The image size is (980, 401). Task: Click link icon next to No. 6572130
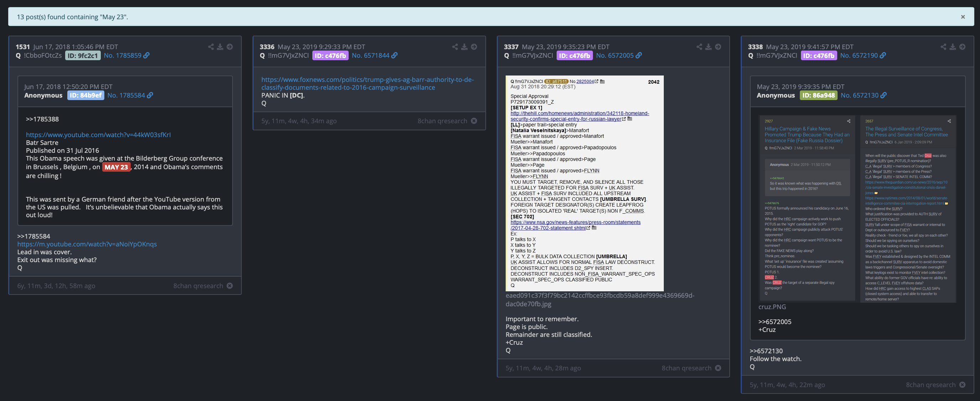[884, 95]
